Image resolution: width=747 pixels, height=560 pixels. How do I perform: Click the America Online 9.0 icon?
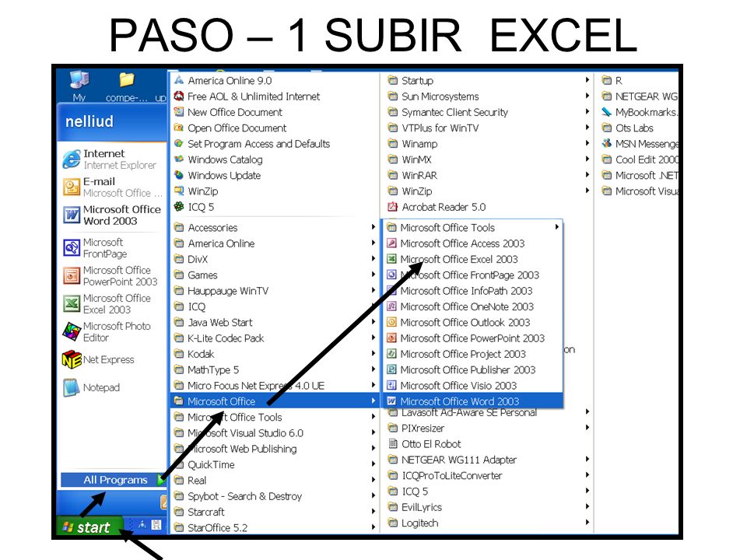point(179,80)
